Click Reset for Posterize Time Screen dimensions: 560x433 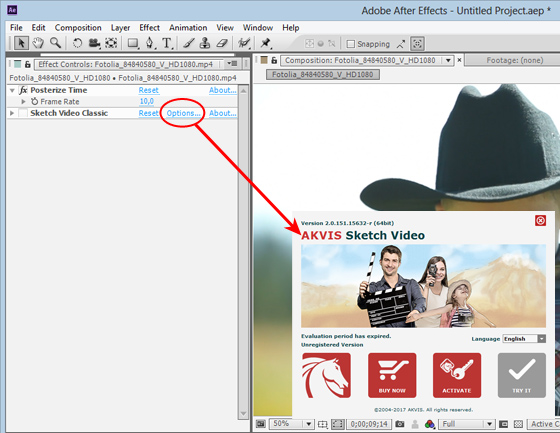[x=149, y=90]
